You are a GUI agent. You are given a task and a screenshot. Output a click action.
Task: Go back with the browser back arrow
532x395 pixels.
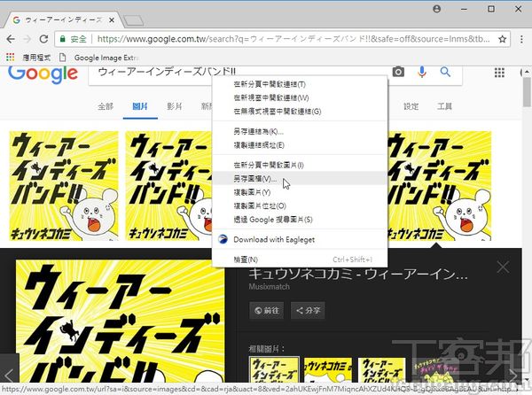pos(11,39)
